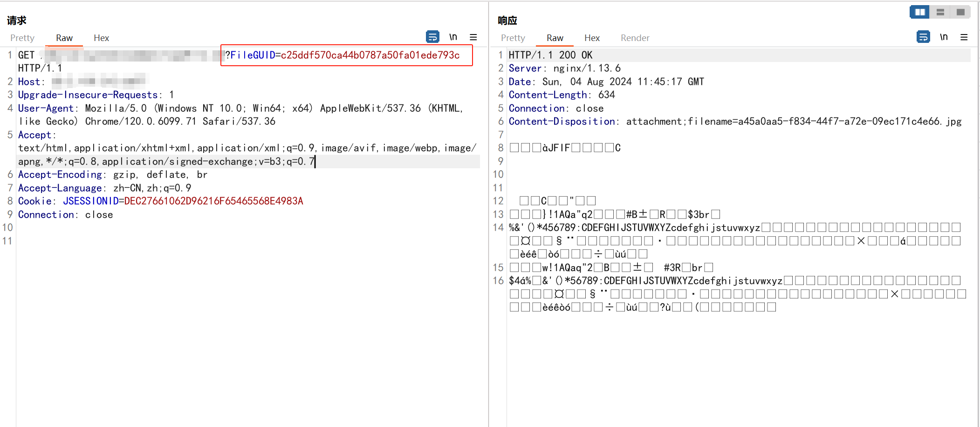
Task: Toggle word wrap in the request panel
Action: click(432, 37)
